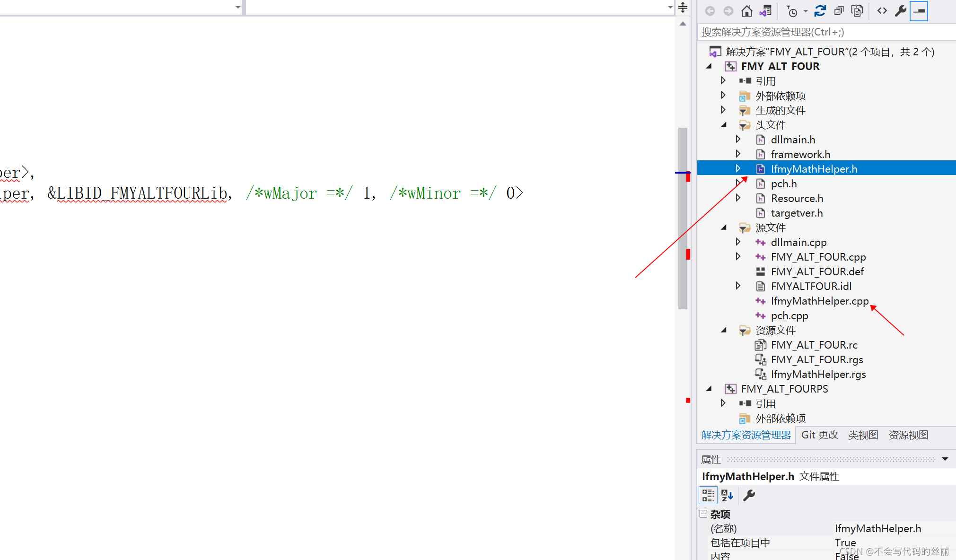Image resolution: width=956 pixels, height=560 pixels.
Task: Click the Forward navigation arrow in Solution Explorer
Action: (x=728, y=11)
